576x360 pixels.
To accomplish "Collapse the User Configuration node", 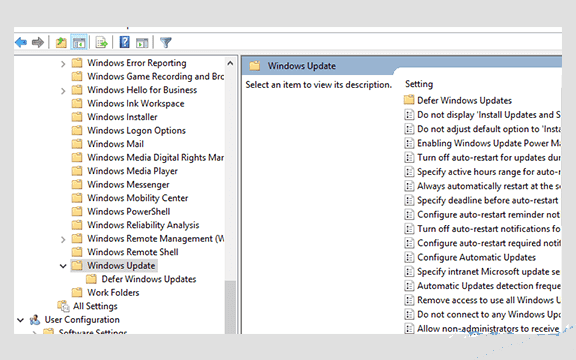I will (21, 320).
